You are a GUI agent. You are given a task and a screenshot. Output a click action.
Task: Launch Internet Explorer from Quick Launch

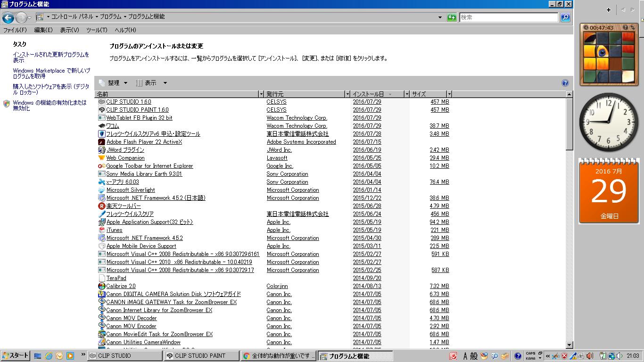point(49,356)
